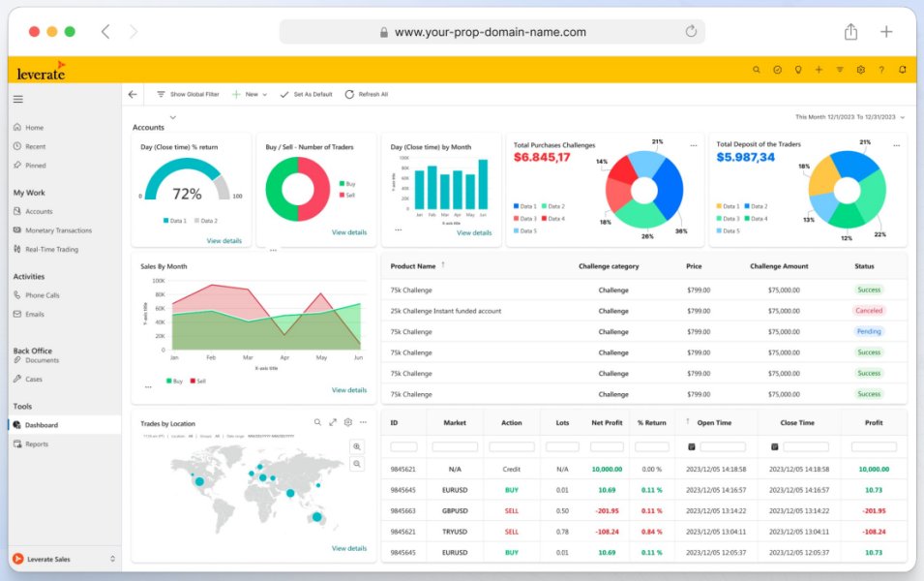Click Refresh All in the toolbar

367,95
